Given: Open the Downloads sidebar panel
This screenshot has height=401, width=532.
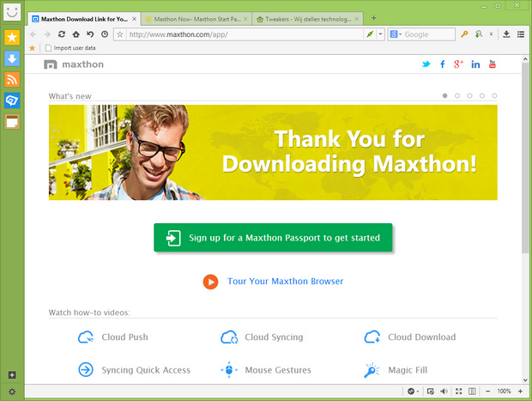Looking at the screenshot, I should pyautogui.click(x=12, y=58).
